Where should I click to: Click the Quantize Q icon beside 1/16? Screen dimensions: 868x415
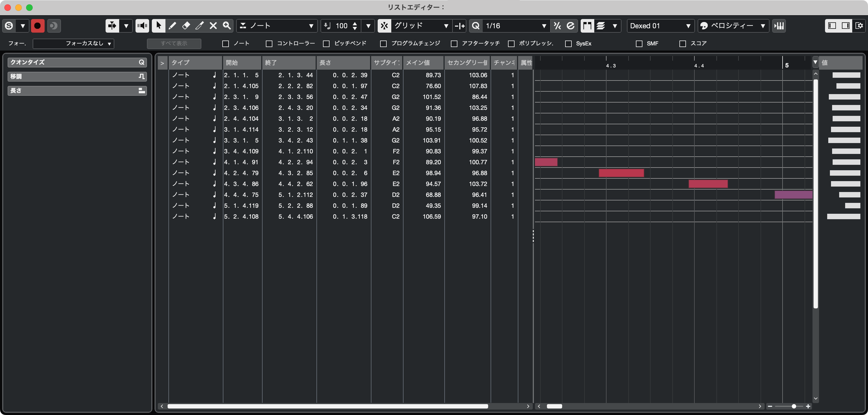(x=476, y=26)
